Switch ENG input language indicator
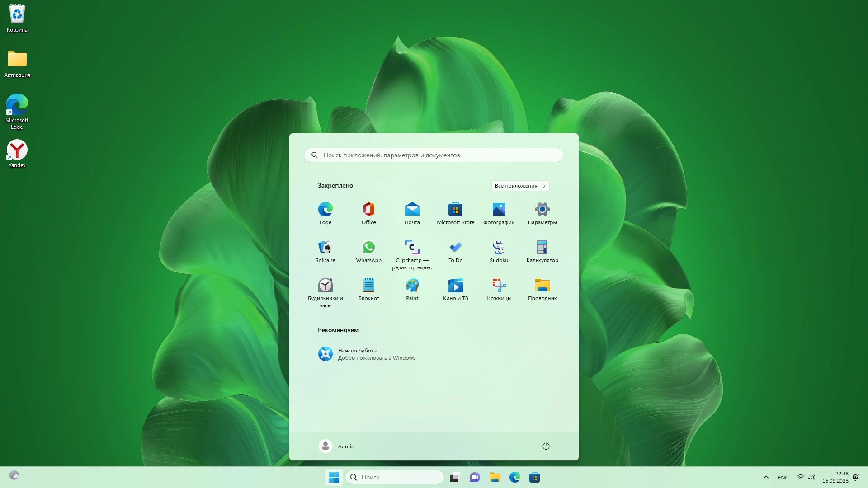This screenshot has height=488, width=868. click(783, 478)
